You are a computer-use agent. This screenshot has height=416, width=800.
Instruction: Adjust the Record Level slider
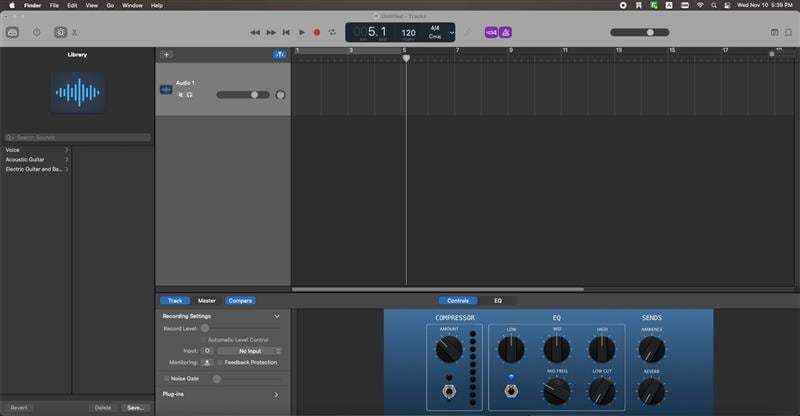tap(241, 328)
